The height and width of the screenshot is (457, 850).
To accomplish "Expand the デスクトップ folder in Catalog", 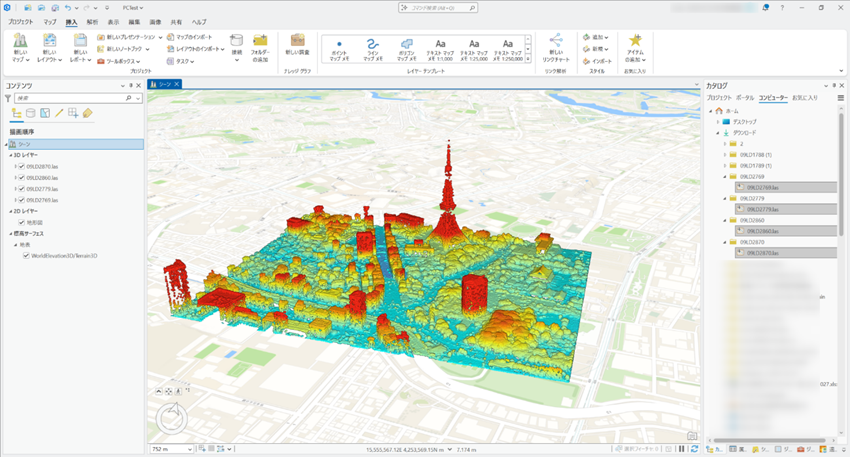I will [x=718, y=122].
